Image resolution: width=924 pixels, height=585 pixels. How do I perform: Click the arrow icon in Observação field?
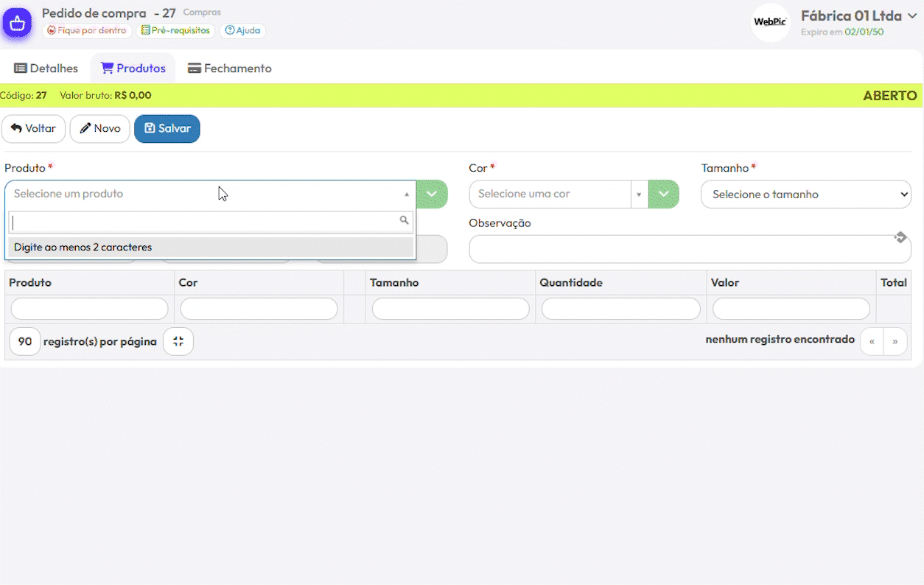[900, 237]
